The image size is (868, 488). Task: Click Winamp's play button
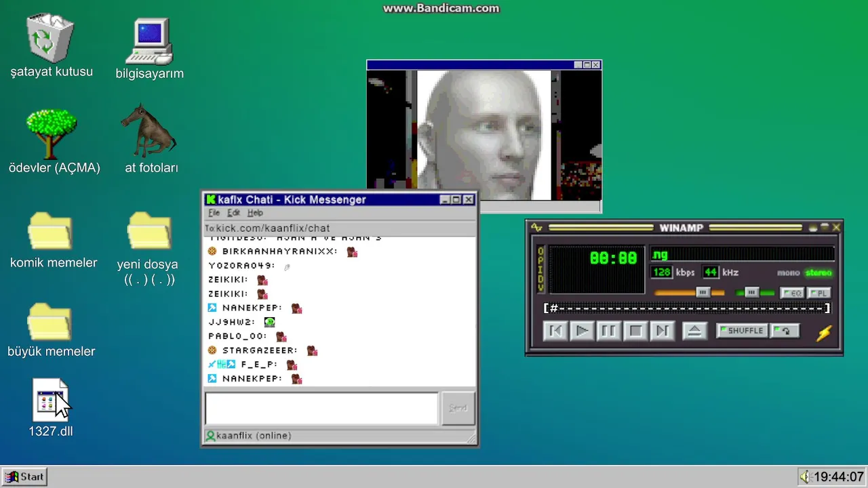coord(582,331)
